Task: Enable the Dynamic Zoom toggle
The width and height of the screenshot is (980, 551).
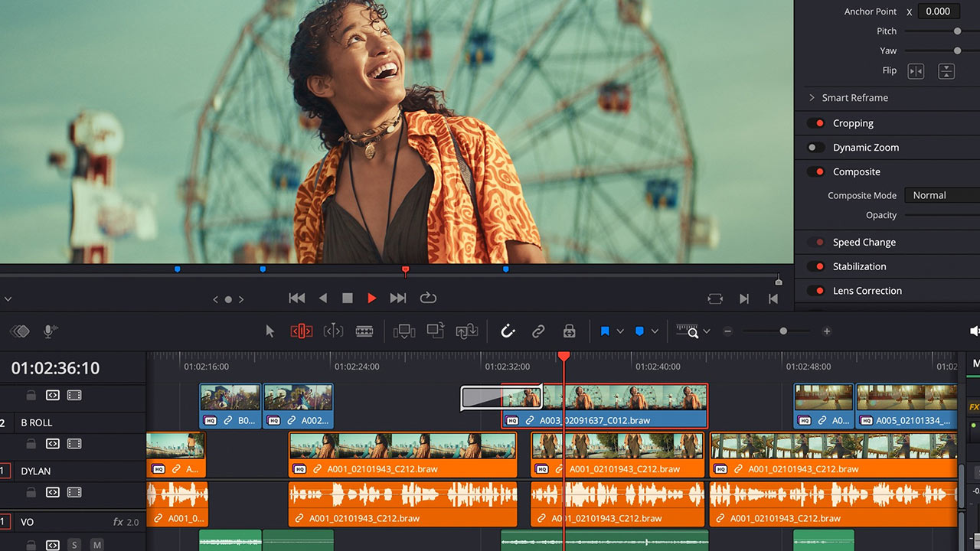Action: pos(817,148)
